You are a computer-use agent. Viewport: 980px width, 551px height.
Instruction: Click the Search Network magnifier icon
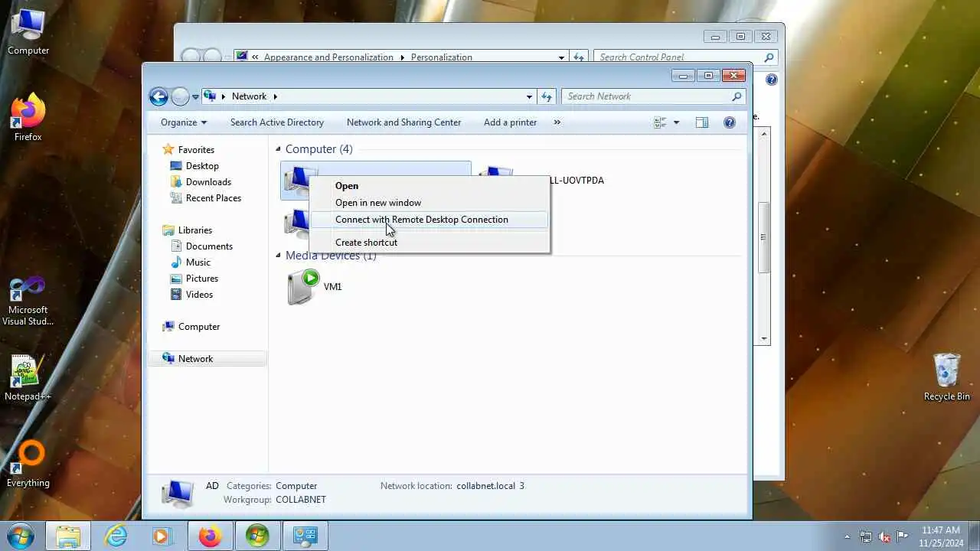point(737,96)
